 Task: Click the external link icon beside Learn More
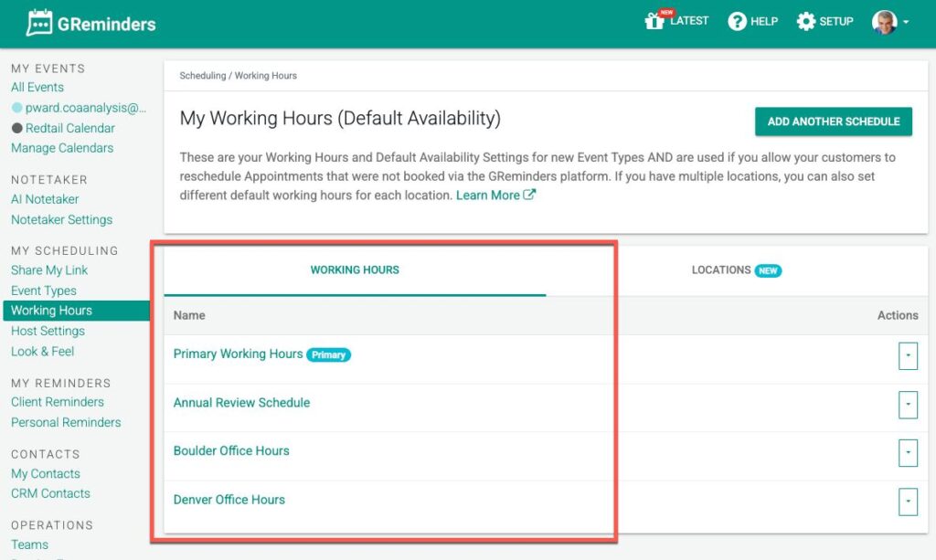[x=529, y=195]
